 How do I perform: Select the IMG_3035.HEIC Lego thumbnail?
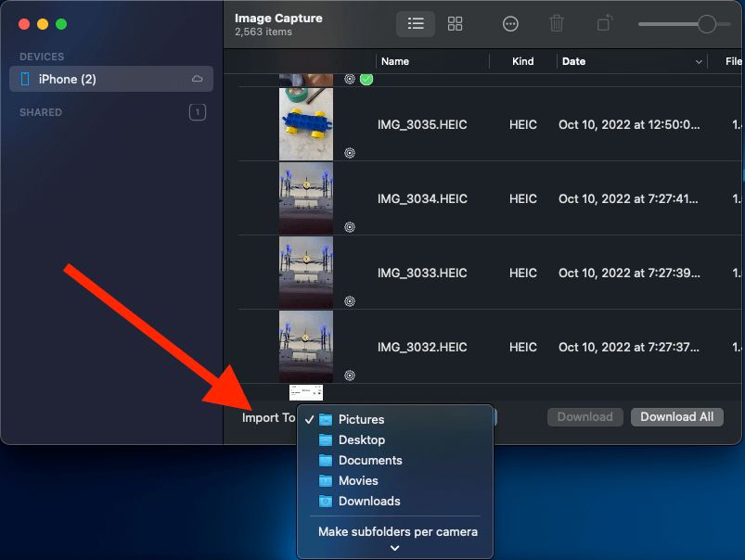(306, 124)
